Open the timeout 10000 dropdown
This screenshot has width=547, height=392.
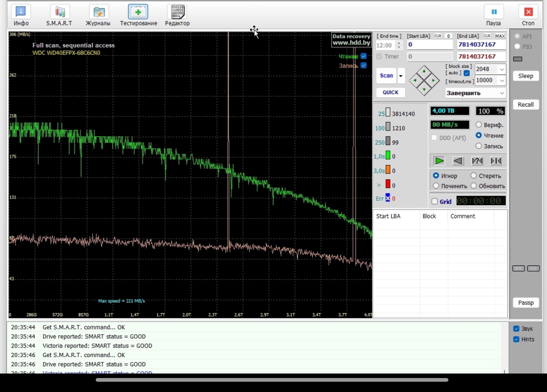point(502,81)
